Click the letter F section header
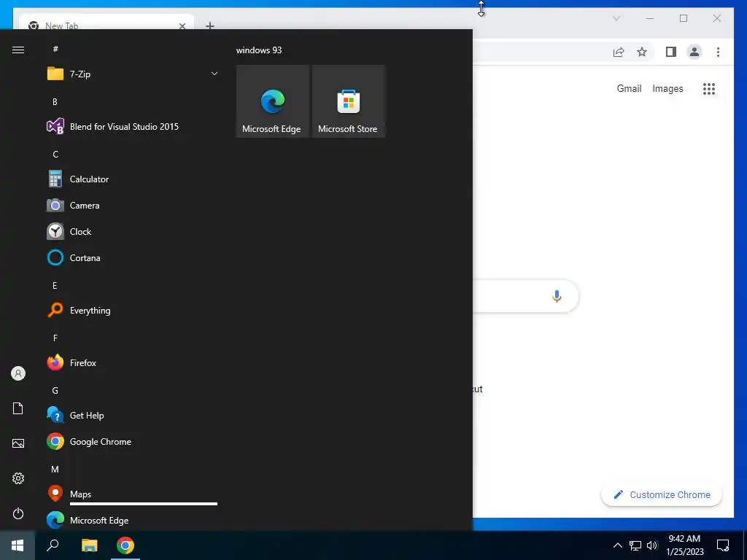Viewport: 747px width, 560px height. tap(55, 338)
